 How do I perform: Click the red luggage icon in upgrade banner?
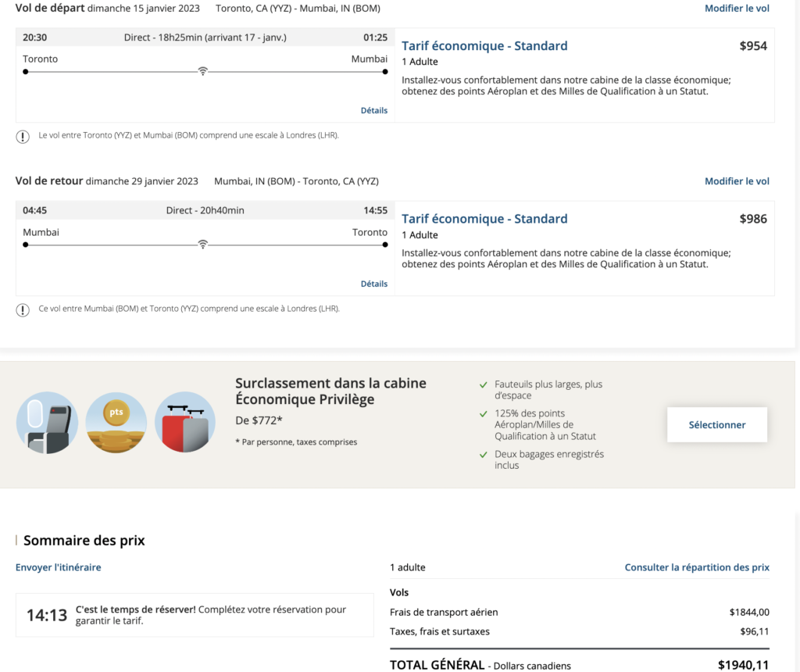[185, 423]
